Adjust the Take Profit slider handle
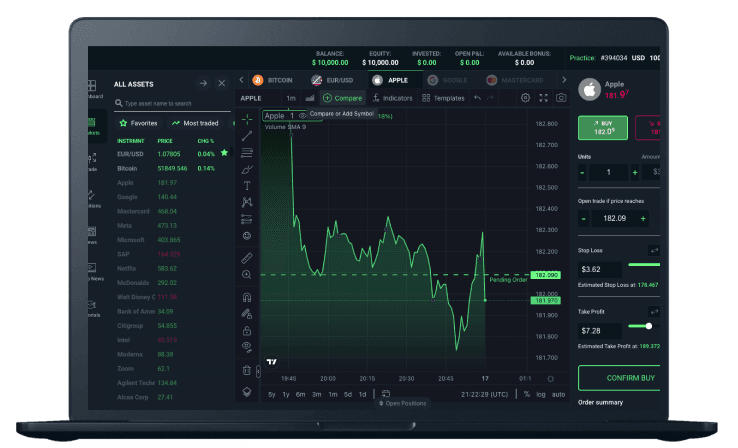Image resolution: width=738 pixels, height=448 pixels. [649, 326]
